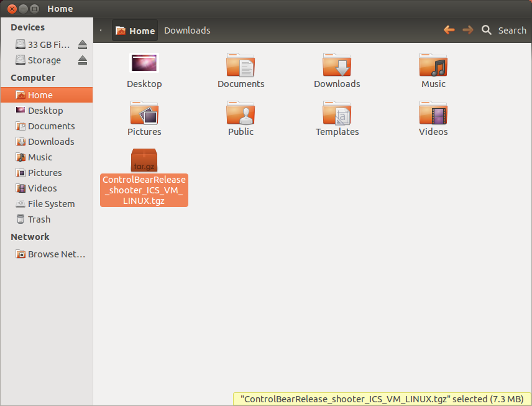Select File System in the sidebar

click(50, 204)
